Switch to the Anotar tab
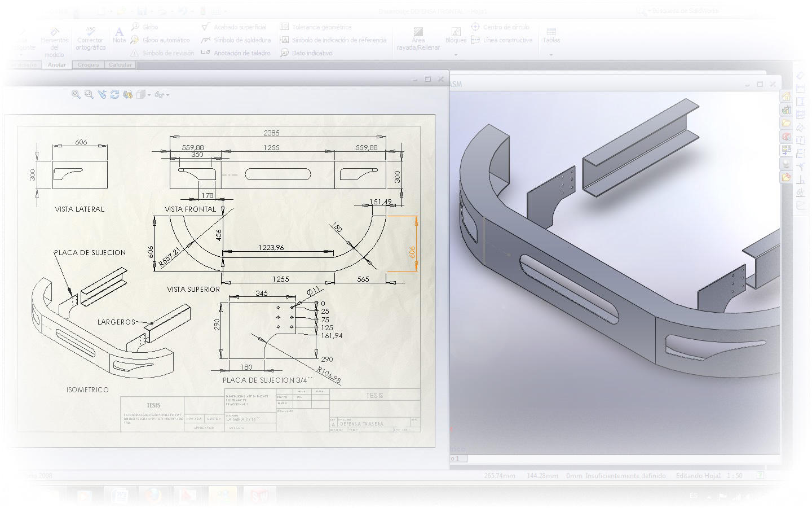 [57, 65]
